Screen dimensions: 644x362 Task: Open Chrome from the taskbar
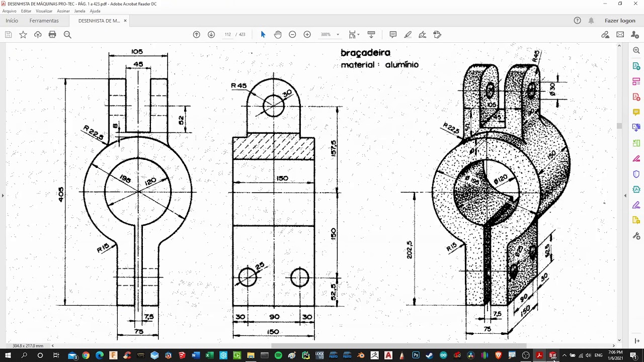86,355
